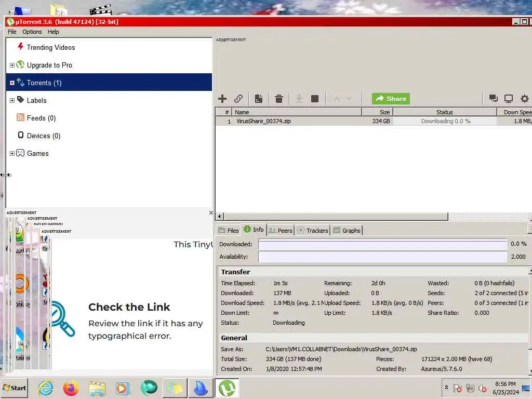The width and height of the screenshot is (532, 399).
Task: Switch to the Peers tab
Action: pos(280,230)
